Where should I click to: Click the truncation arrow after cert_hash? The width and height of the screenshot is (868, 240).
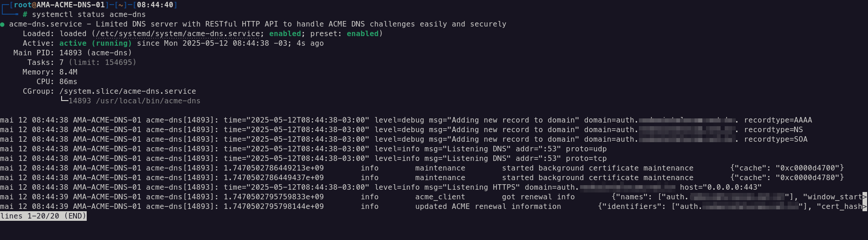[x=865, y=207]
